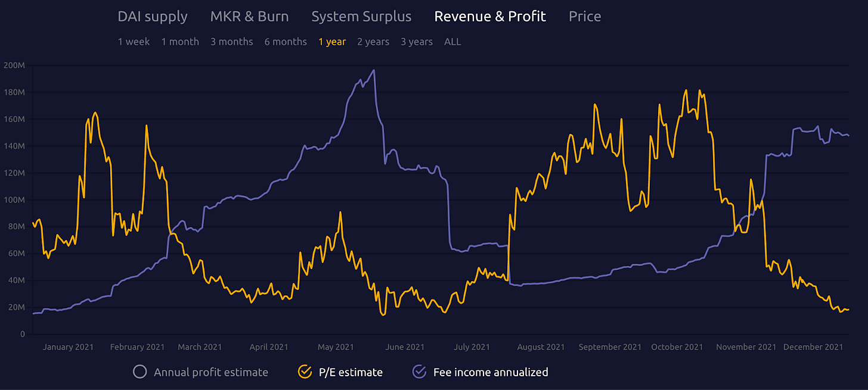Viewport: 868px width, 390px height.
Task: Click the 120M y-axis value
Action: tap(14, 173)
